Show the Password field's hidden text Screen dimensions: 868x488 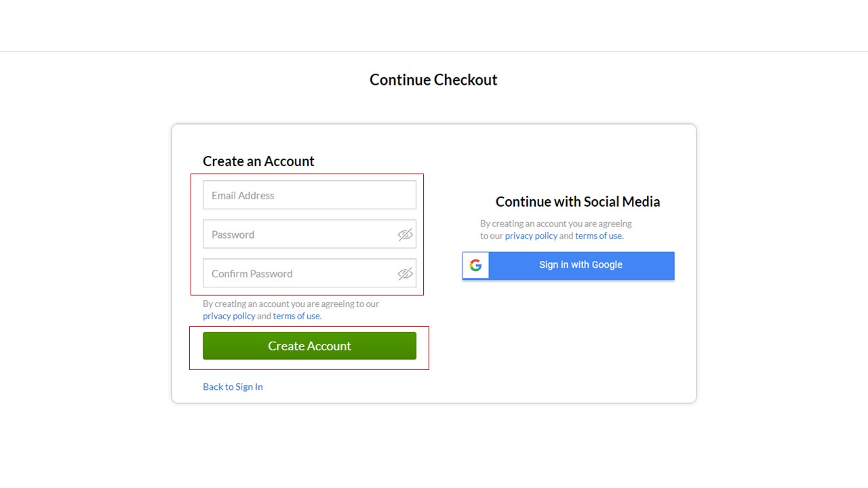pos(405,235)
